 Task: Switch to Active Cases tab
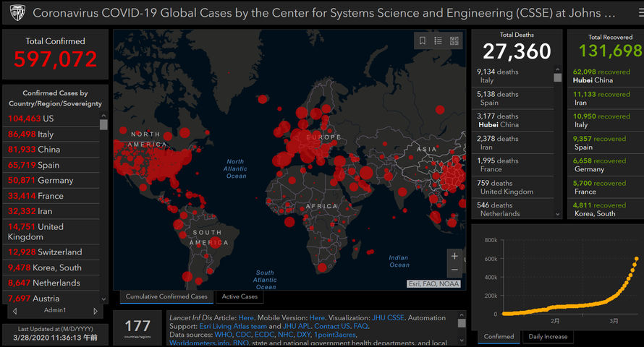pyautogui.click(x=240, y=296)
